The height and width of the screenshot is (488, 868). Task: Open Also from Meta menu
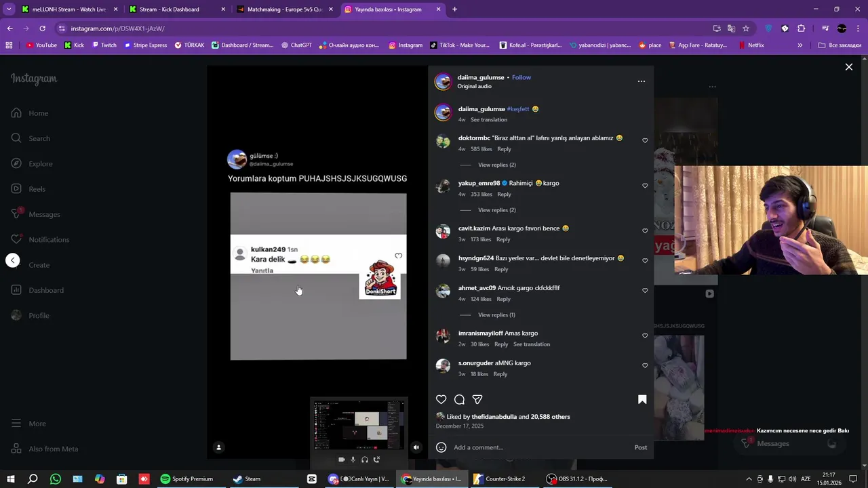(x=45, y=449)
